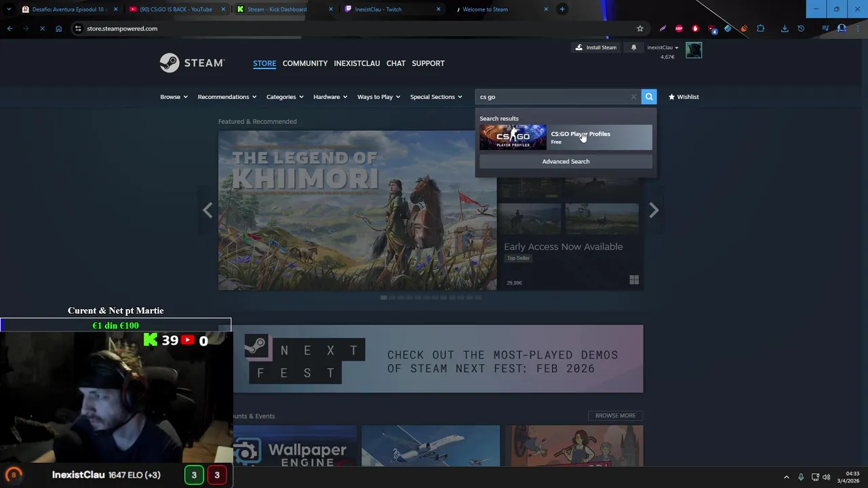The image size is (868, 488).
Task: Click the Windows platform icon on featured game
Action: (634, 280)
